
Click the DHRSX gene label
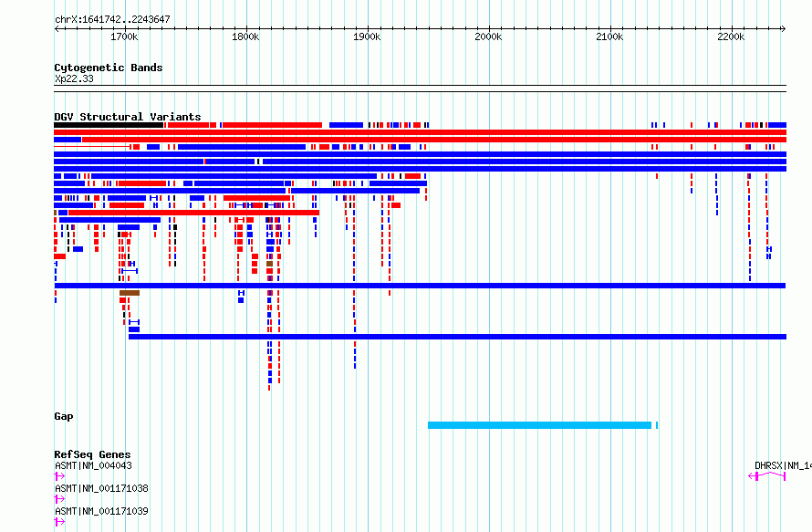click(x=783, y=465)
